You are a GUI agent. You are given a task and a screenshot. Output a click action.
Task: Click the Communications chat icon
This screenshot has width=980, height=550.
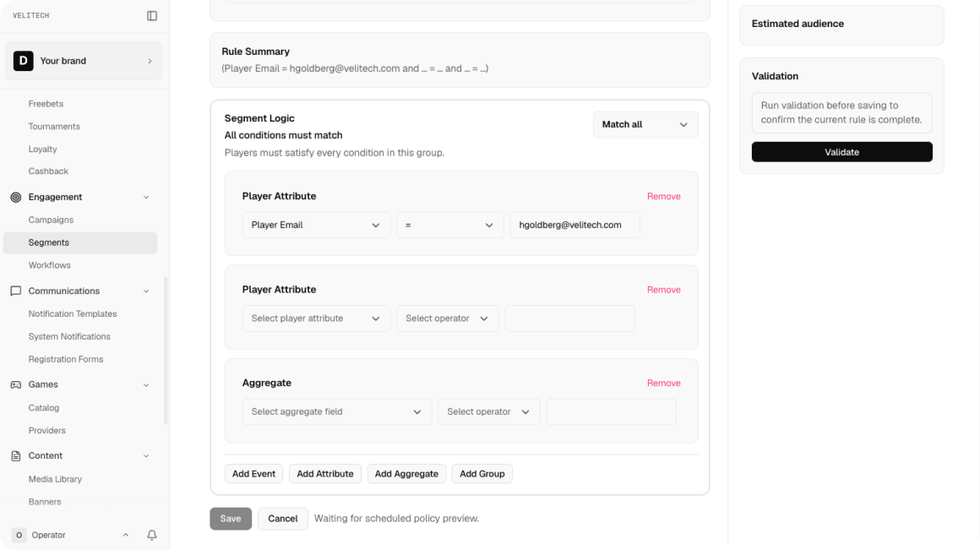click(x=15, y=291)
